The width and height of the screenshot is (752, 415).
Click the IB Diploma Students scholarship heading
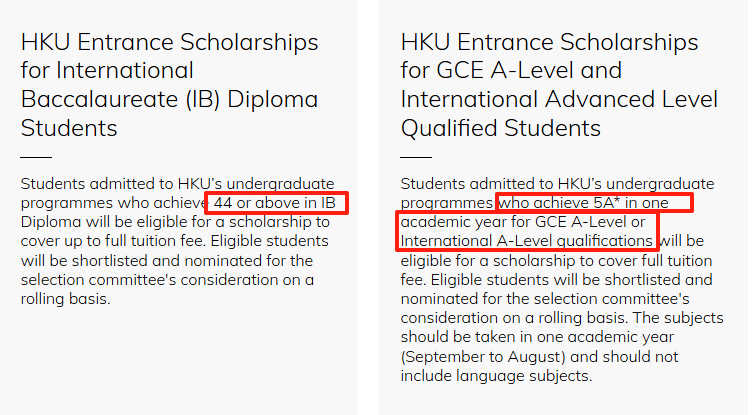coord(170,85)
